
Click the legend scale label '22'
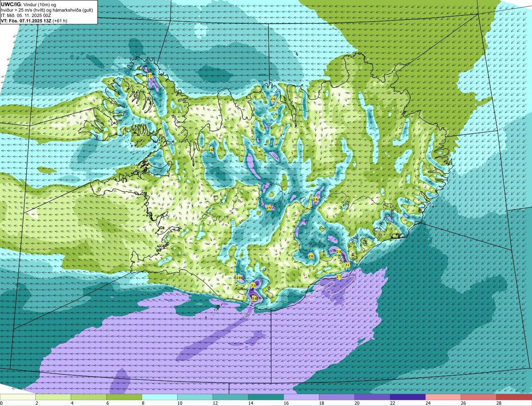pos(392,403)
